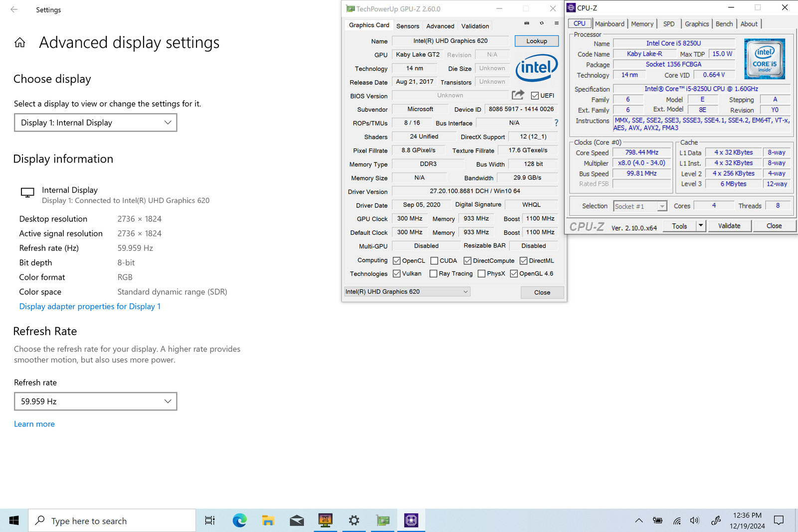Click the Bus Interface question mark icon
798x532 pixels.
pyautogui.click(x=556, y=123)
